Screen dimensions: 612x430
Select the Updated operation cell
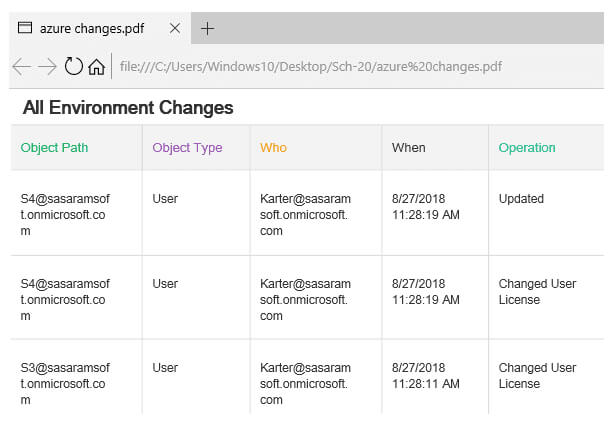[x=521, y=199]
